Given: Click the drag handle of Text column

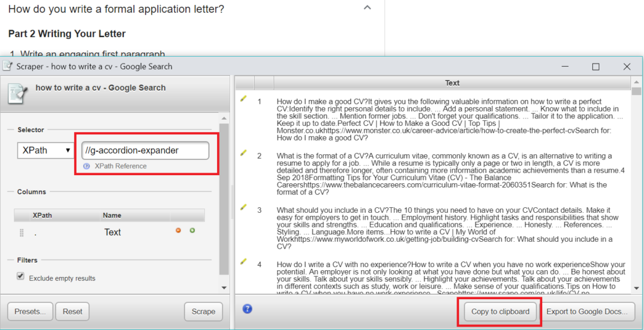Looking at the screenshot, I should coord(22,233).
